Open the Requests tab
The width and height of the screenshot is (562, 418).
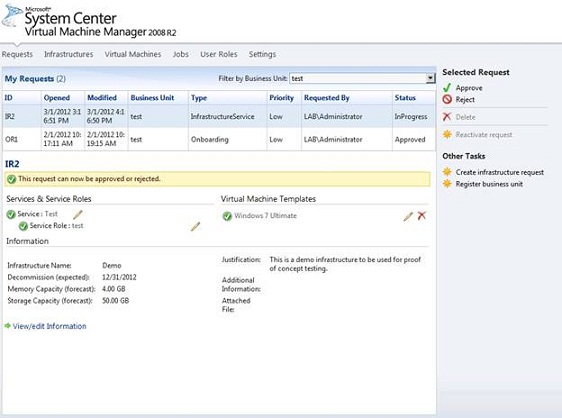pyautogui.click(x=17, y=54)
